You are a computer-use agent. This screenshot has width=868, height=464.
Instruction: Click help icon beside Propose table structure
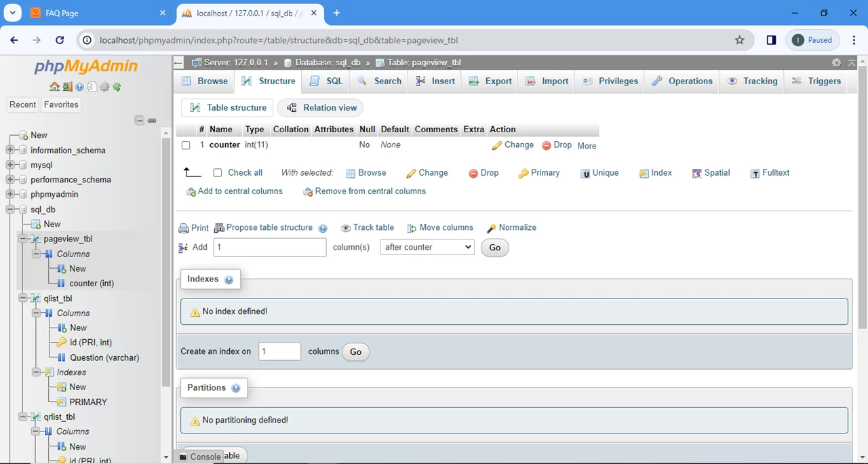click(323, 228)
